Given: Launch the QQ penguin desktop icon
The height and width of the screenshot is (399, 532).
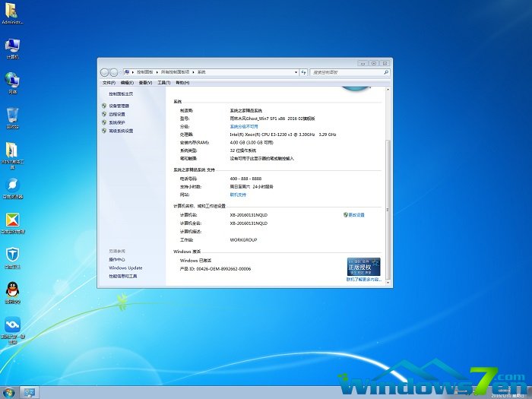Looking at the screenshot, I should (x=13, y=290).
